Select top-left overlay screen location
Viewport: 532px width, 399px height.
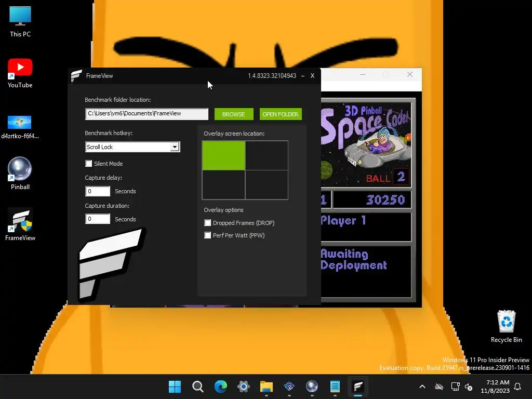(x=223, y=155)
